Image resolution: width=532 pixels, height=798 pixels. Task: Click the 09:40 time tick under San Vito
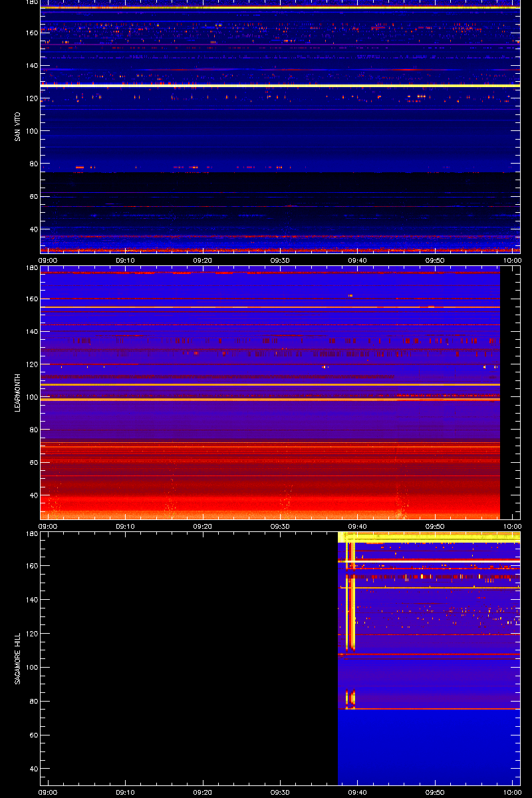(358, 261)
